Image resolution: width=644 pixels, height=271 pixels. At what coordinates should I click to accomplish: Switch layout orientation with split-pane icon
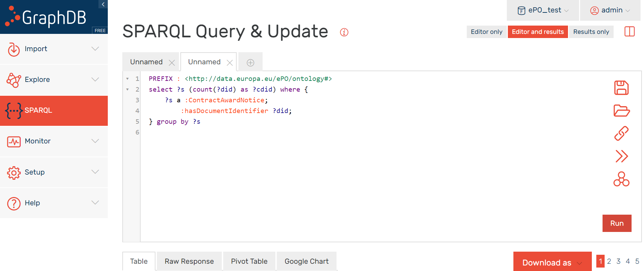coord(629,31)
